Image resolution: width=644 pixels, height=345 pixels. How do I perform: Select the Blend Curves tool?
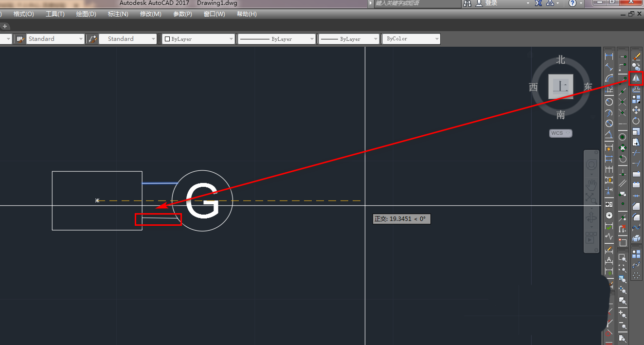click(636, 228)
